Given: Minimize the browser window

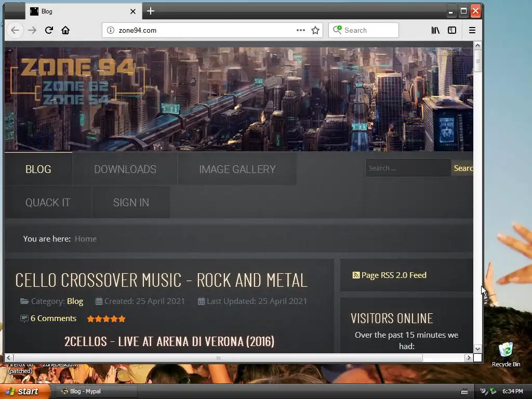Looking at the screenshot, I should coord(450,11).
